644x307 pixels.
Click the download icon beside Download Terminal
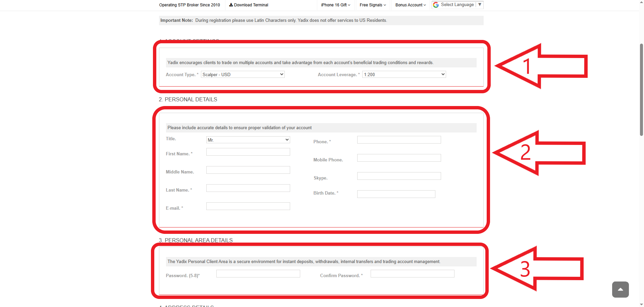pyautogui.click(x=231, y=5)
